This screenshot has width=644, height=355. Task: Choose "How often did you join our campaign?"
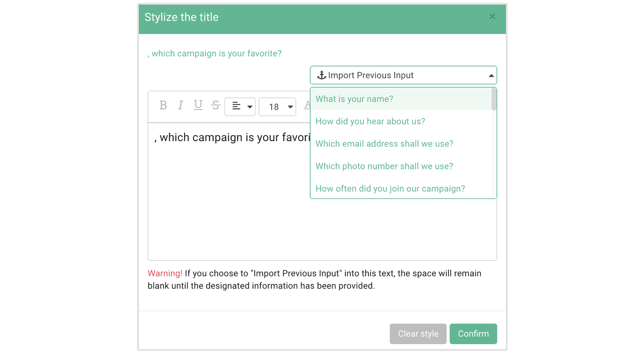coord(401,188)
